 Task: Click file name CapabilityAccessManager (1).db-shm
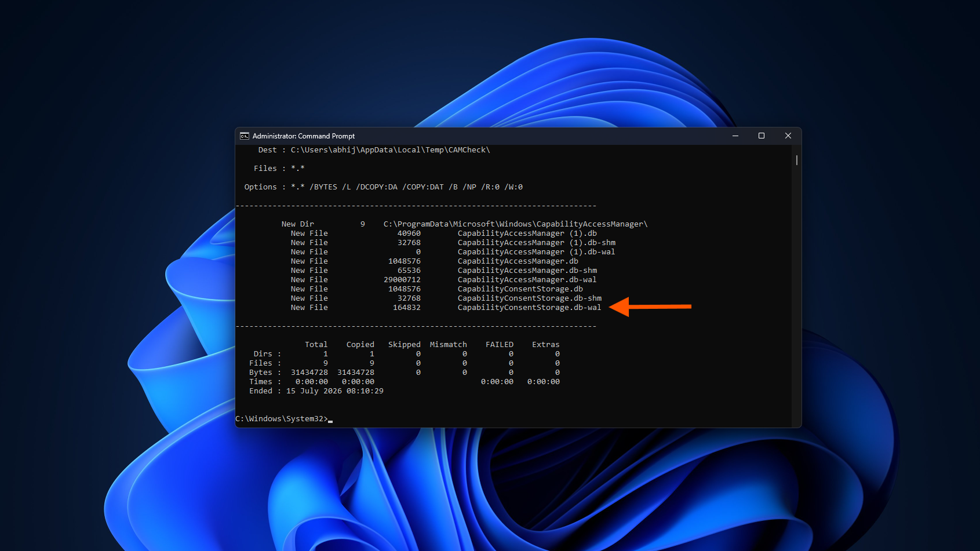537,243
